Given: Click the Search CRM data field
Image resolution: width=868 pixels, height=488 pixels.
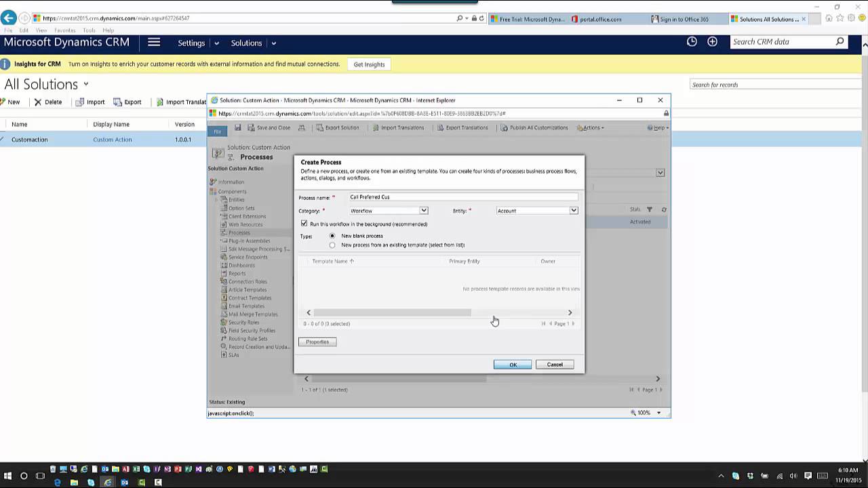Looking at the screenshot, I should click(781, 41).
